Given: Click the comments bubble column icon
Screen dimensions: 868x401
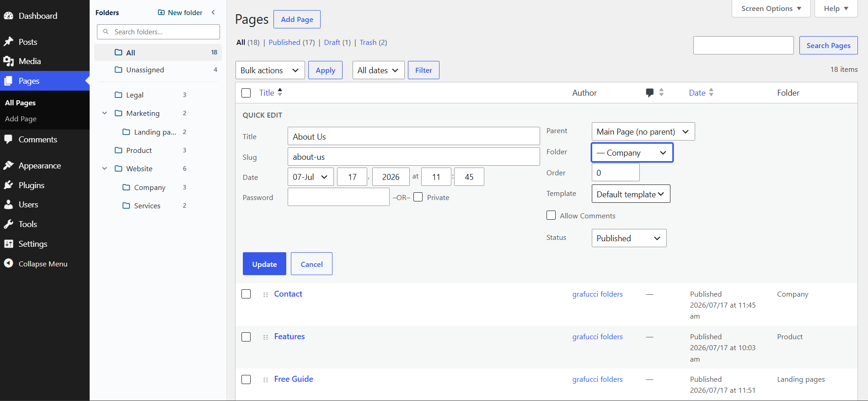Looking at the screenshot, I should [x=649, y=93].
